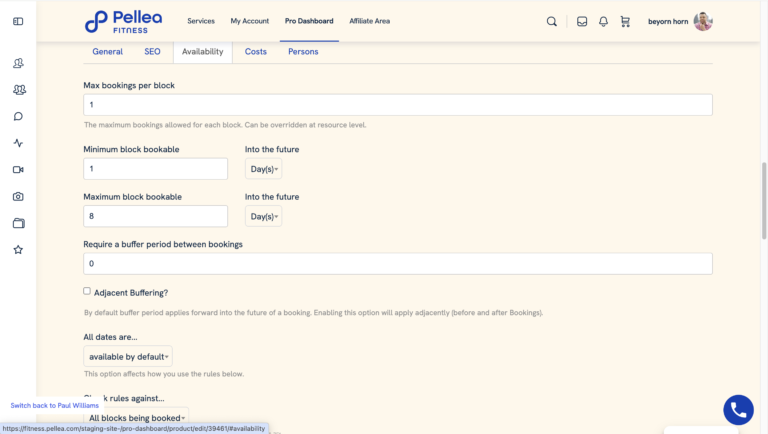
Task: Open the folder sidebar icon
Action: [x=19, y=223]
